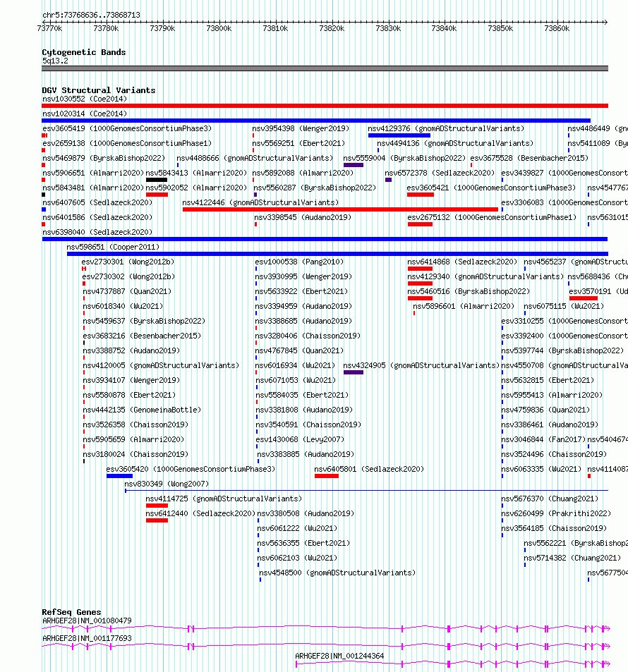Open the nsv4737887 (Quan2021) label
This screenshot has height=672, width=628.
[x=127, y=291]
